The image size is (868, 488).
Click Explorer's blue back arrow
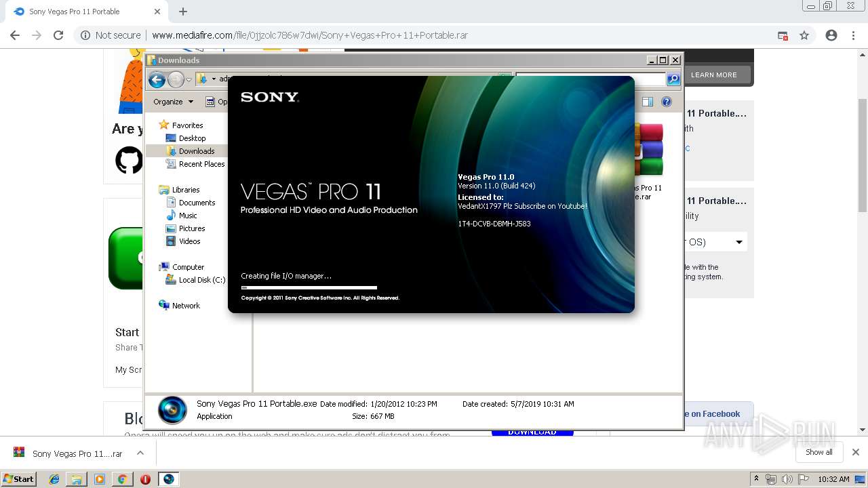(157, 80)
